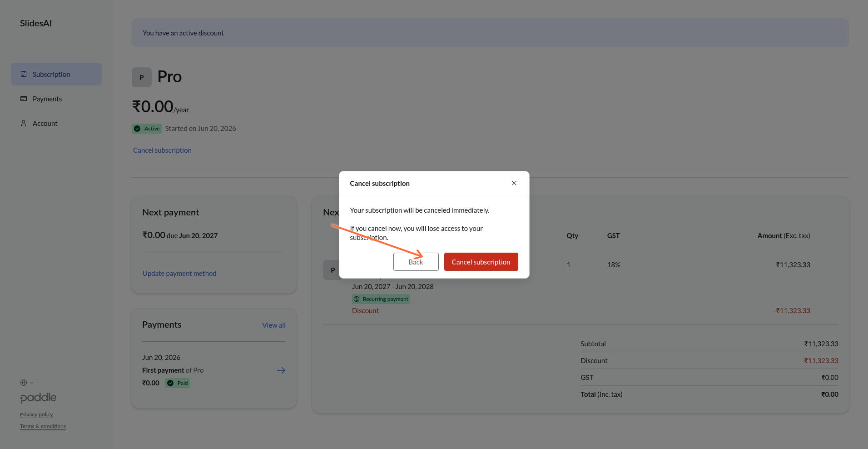
Task: Click the ₹0.00/year price heading
Action: (160, 107)
